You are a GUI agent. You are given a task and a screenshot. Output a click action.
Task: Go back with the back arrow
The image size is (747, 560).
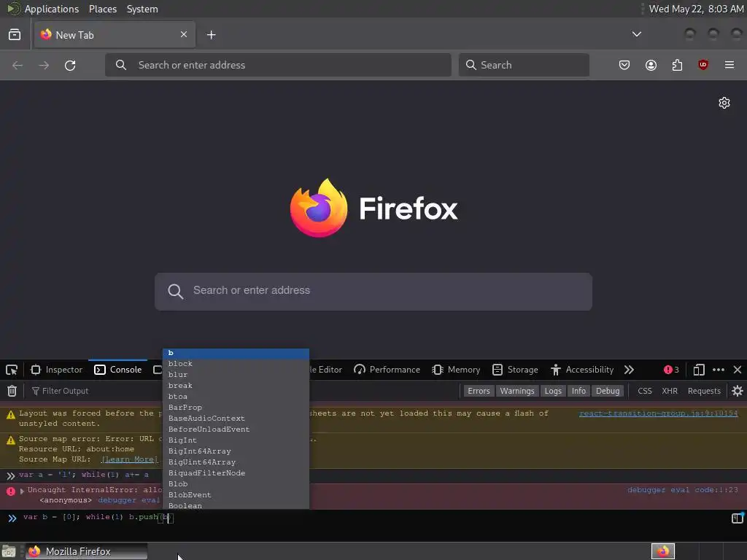click(x=18, y=65)
